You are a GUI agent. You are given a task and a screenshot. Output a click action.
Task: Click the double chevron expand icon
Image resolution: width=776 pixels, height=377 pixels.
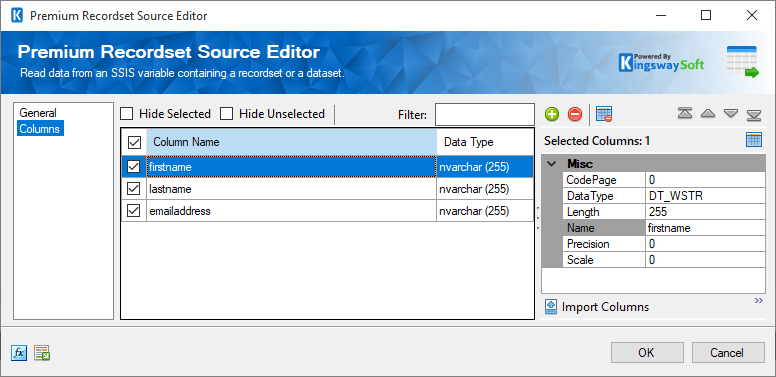(x=759, y=300)
